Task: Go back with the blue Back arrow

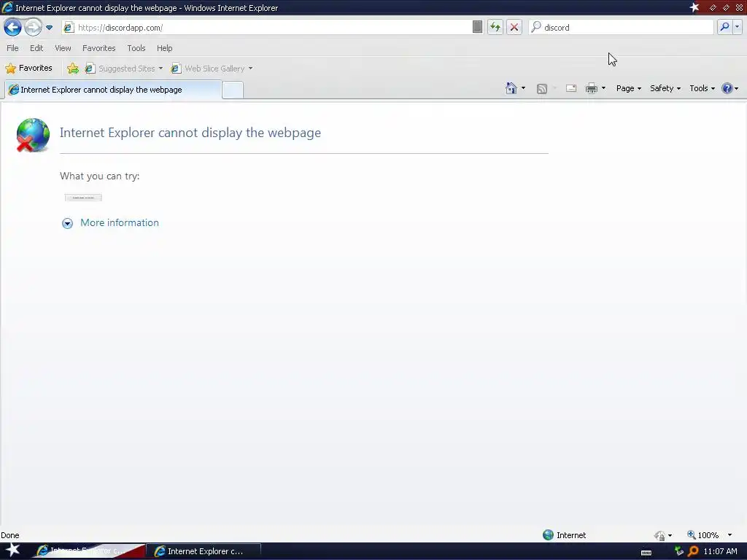Action: click(x=13, y=27)
